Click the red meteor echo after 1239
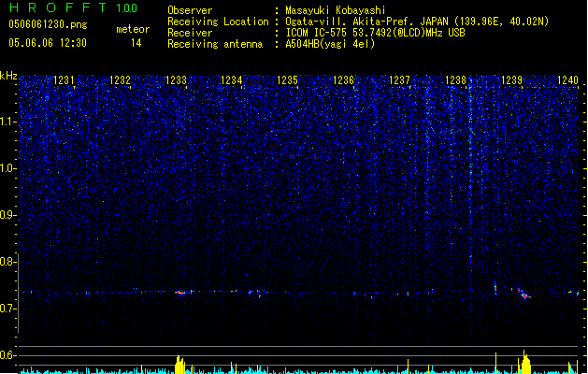Screen dimensions: 588x374 tap(525, 296)
